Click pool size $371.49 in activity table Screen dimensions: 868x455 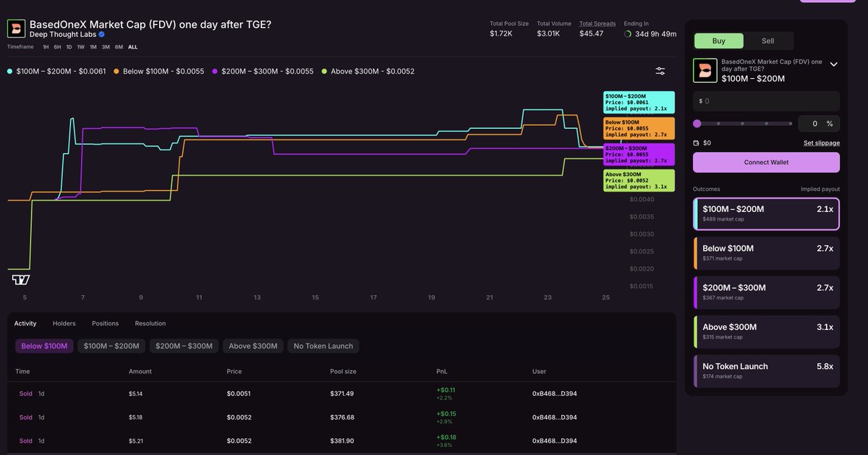342,394
